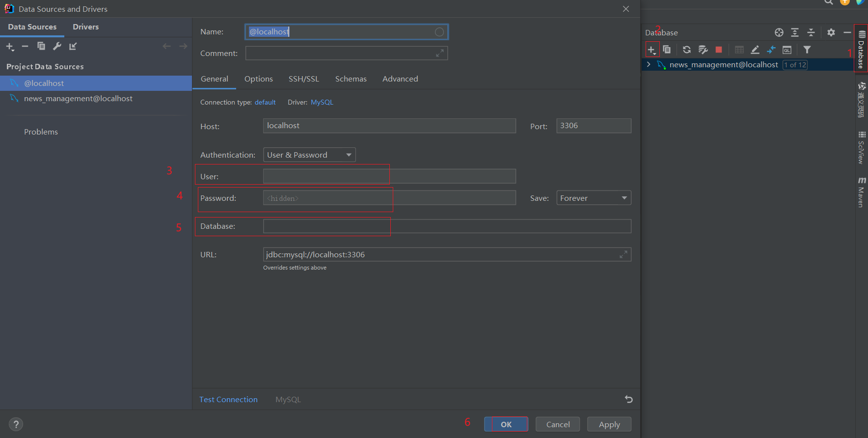
Task: Hide the Database panel with minus icon
Action: (x=847, y=32)
